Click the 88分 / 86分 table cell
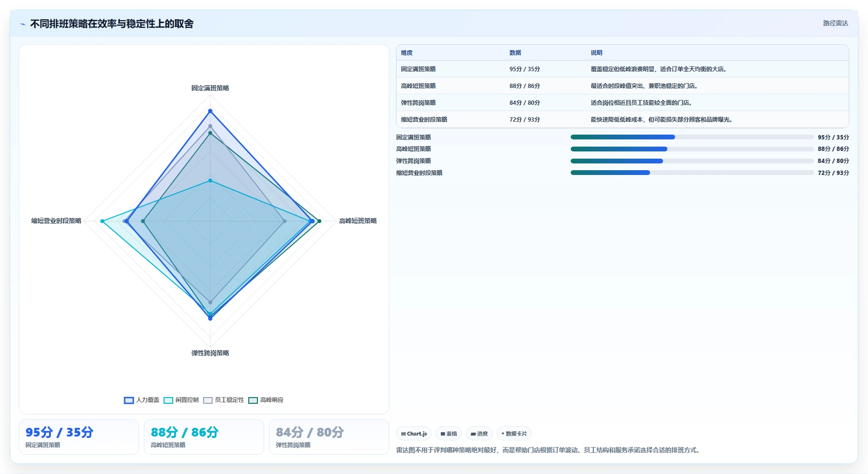This screenshot has height=474, width=868. tap(524, 86)
